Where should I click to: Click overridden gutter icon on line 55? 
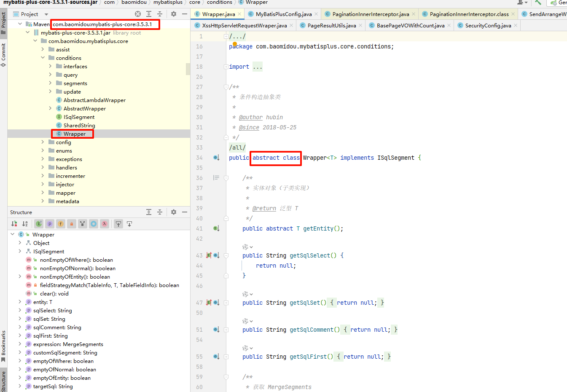(216, 357)
